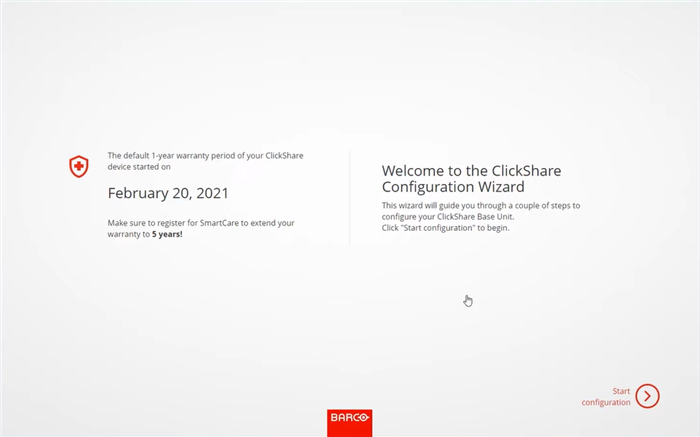Image resolution: width=700 pixels, height=437 pixels.
Task: Click the red shield warranty icon
Action: [78, 167]
